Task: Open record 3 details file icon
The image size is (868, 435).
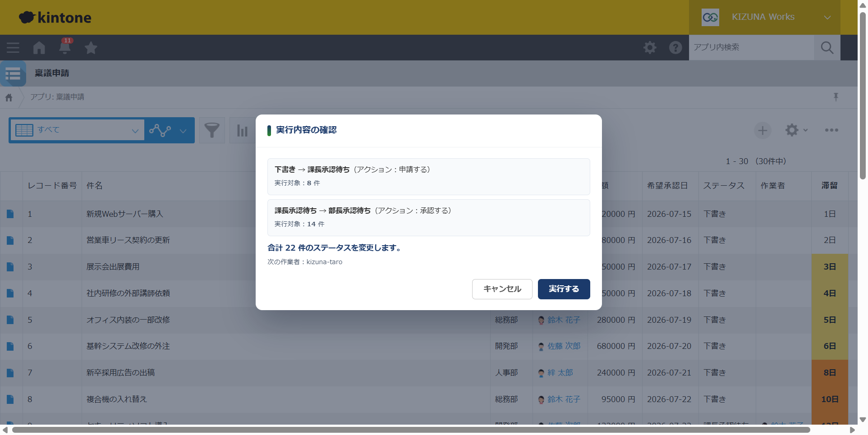Action: pos(10,267)
